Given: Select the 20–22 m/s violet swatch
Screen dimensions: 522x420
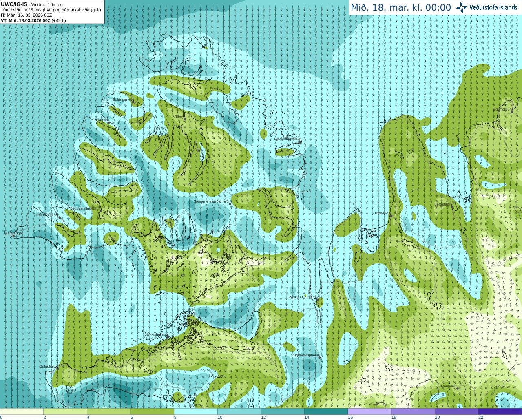Looking at the screenshot, I should point(457,411).
